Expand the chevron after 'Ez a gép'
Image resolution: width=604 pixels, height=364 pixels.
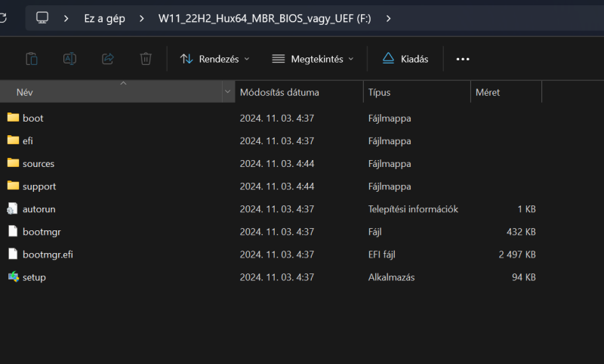coord(141,18)
